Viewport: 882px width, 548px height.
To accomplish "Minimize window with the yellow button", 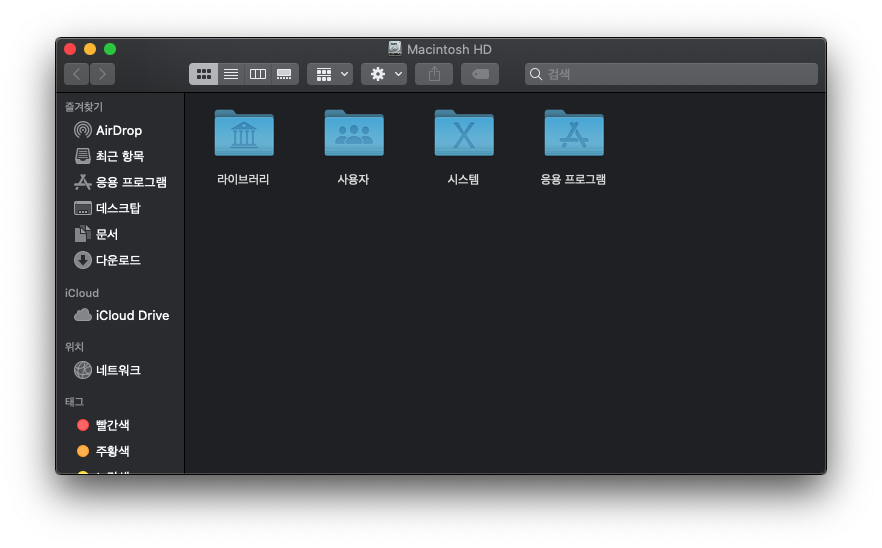I will tap(90, 50).
